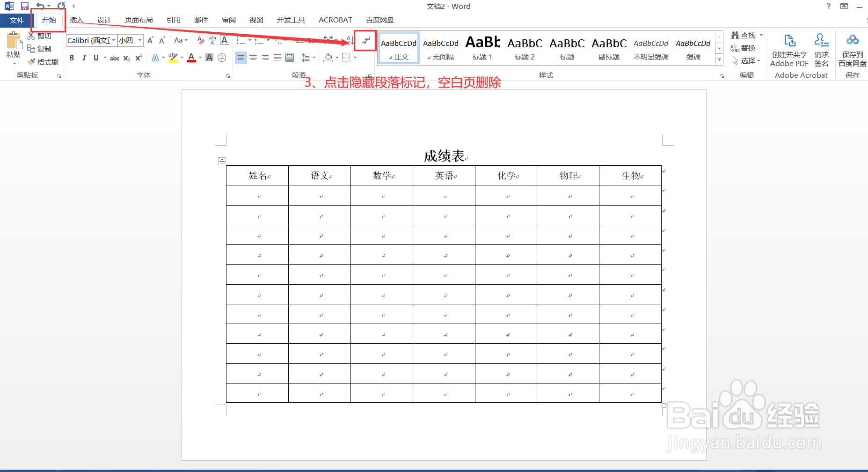868x472 pixels.
Task: Click the Replace (替换) button
Action: tap(743, 48)
